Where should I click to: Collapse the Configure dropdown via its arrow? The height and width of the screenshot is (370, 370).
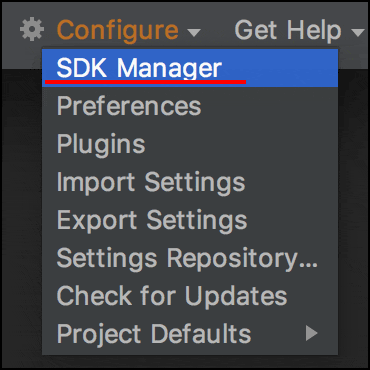pos(194,33)
